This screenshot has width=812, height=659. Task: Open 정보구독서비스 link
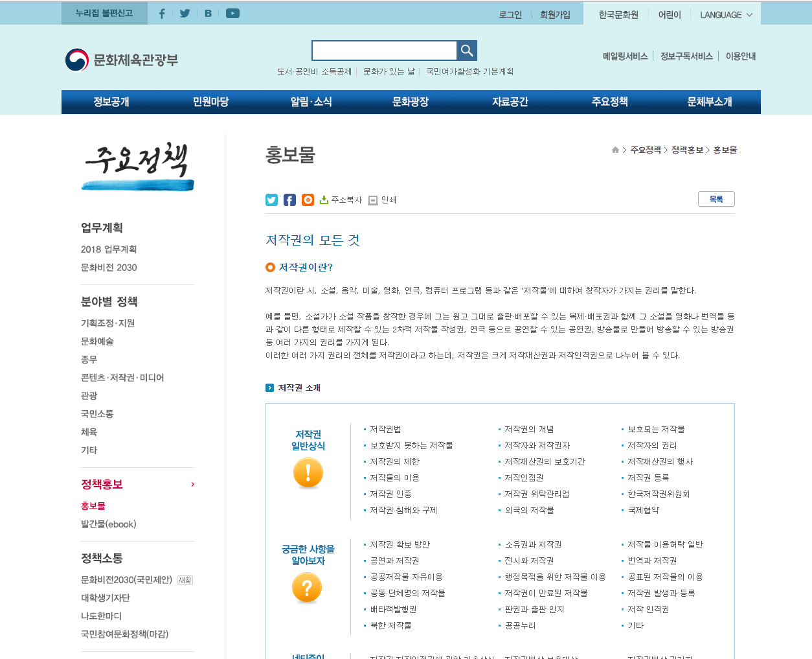[686, 56]
